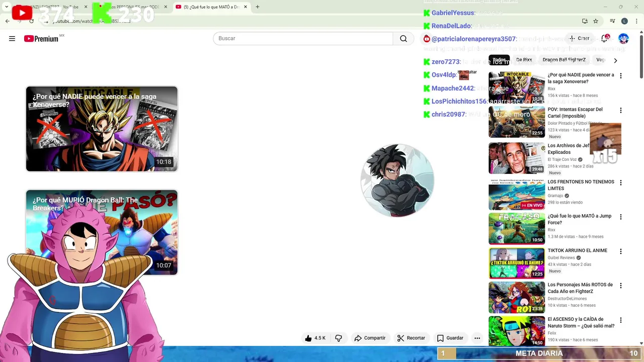644x362 pixels.
Task: Open options for TIKTOK ARRUINO EL ANIME video
Action: [x=621, y=251]
